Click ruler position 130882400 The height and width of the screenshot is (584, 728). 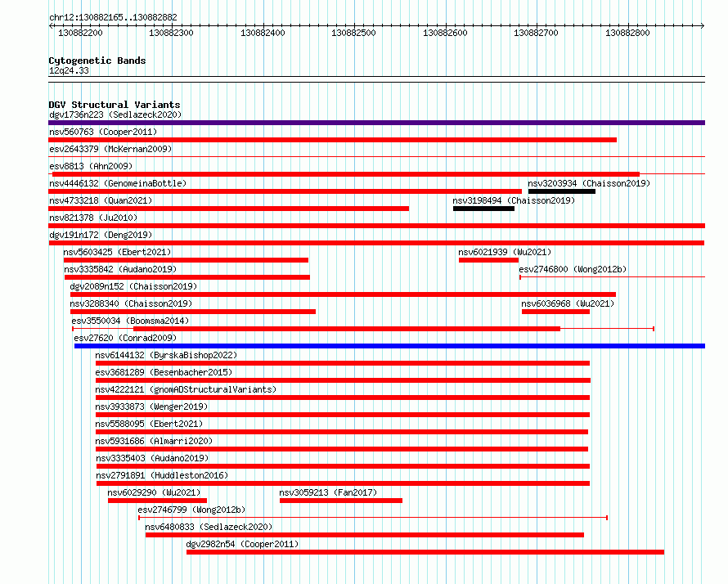tap(263, 33)
